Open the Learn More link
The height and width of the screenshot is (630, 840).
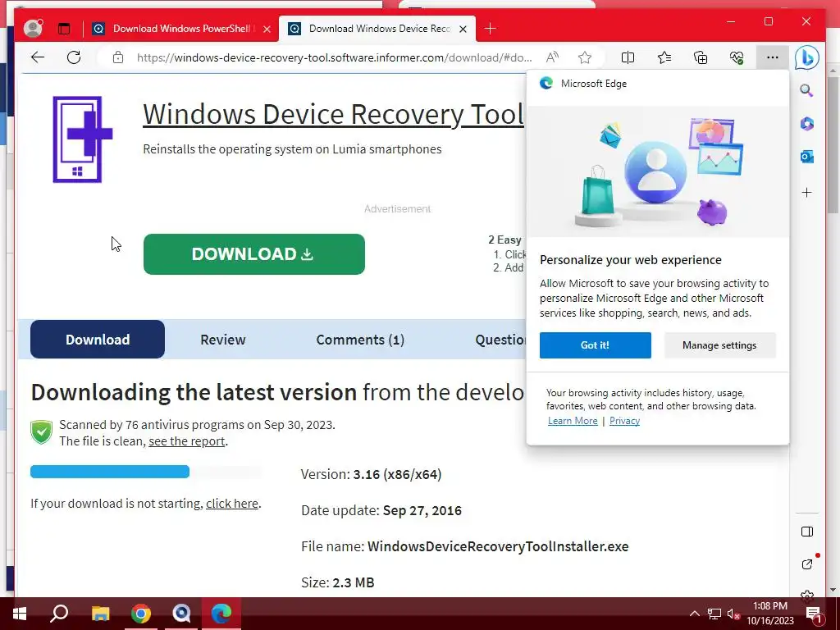pyautogui.click(x=573, y=421)
